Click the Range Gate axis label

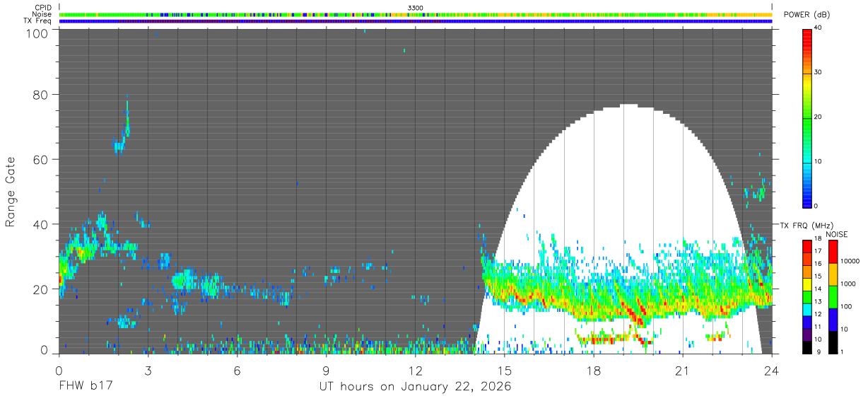(11, 192)
